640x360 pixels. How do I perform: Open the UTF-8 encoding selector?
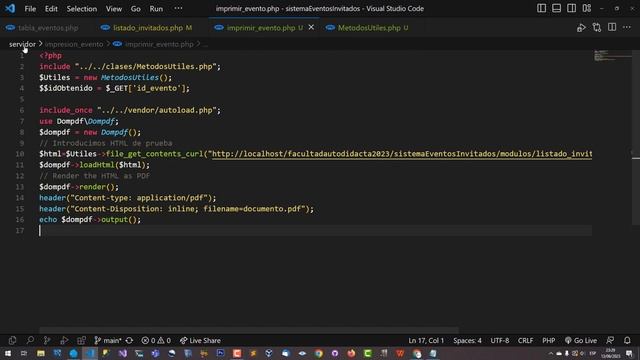pyautogui.click(x=500, y=340)
